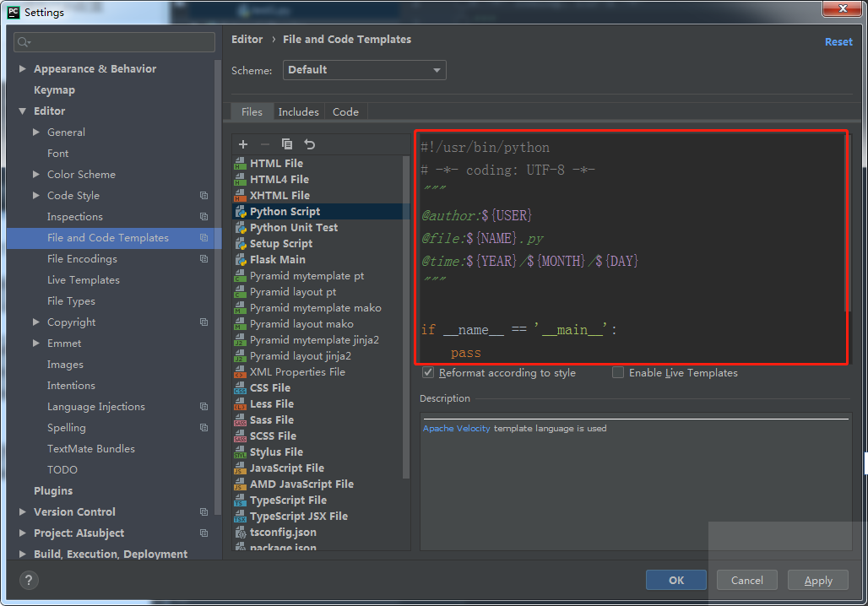Click project-level icon beside Inspections
This screenshot has height=606, width=868.
click(x=203, y=216)
